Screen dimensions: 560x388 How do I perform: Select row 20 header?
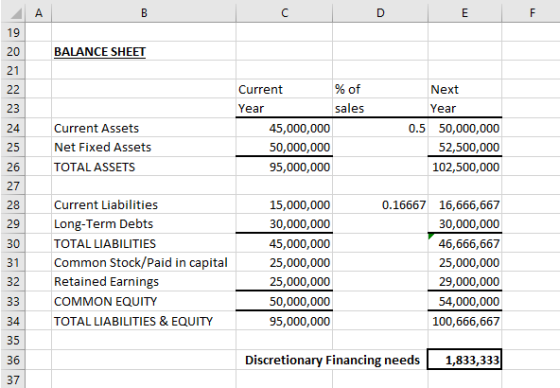[x=13, y=51]
